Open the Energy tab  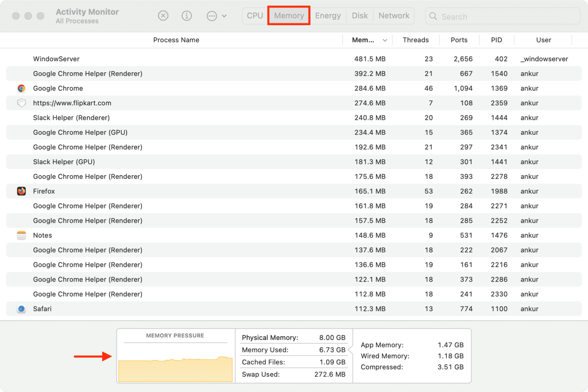pos(328,16)
